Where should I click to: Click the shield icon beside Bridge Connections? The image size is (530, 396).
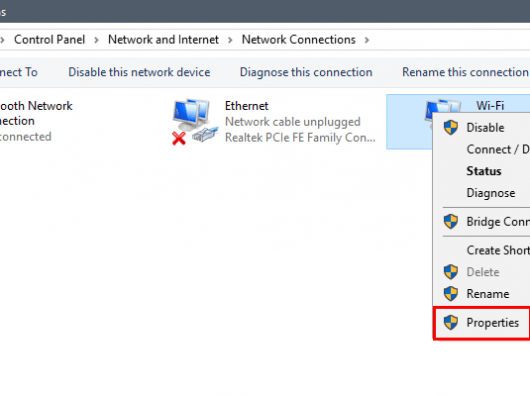tap(451, 222)
